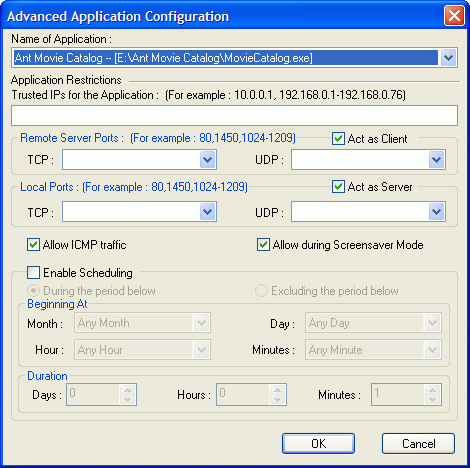Expand the Local Ports TCP dropdown
The width and height of the screenshot is (470, 468).
(208, 212)
